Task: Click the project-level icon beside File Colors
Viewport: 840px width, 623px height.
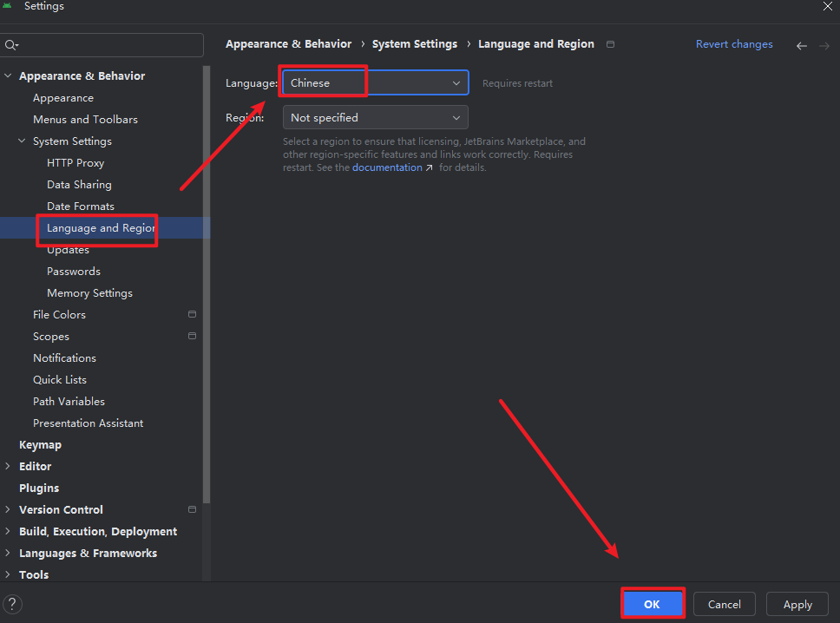Action: pos(192,314)
